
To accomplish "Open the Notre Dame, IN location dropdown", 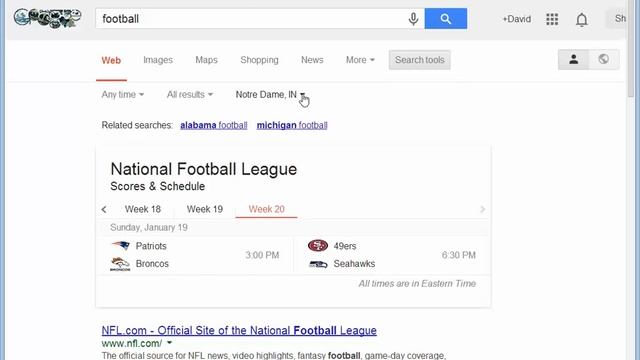I will [270, 95].
